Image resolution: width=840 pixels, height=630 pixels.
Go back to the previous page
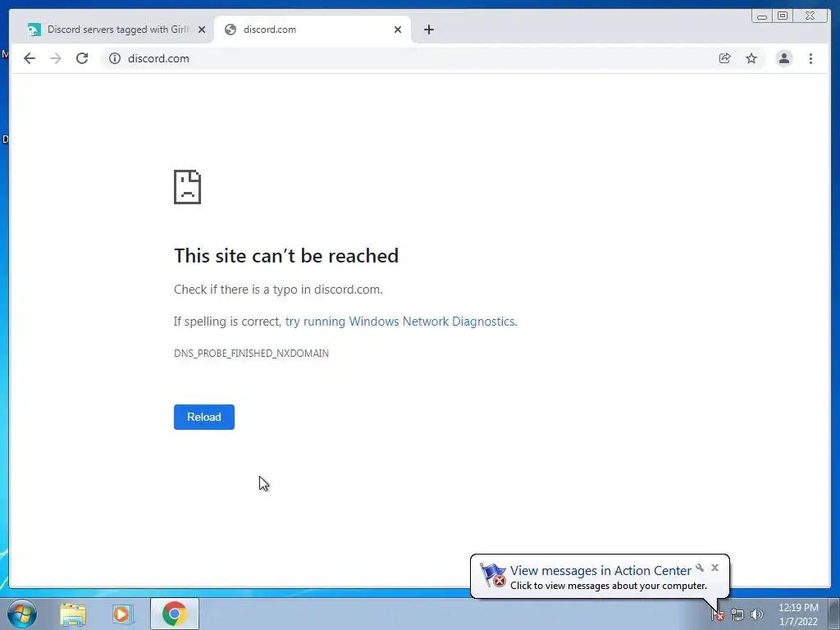point(30,58)
